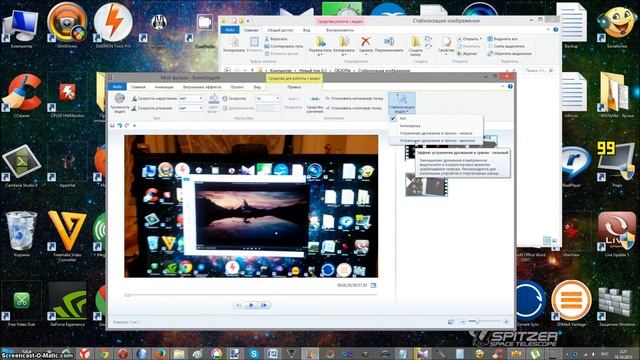Viewport: 640px width, 360px height.
Task: Open Firefox from the taskbar
Action: (x=160, y=353)
